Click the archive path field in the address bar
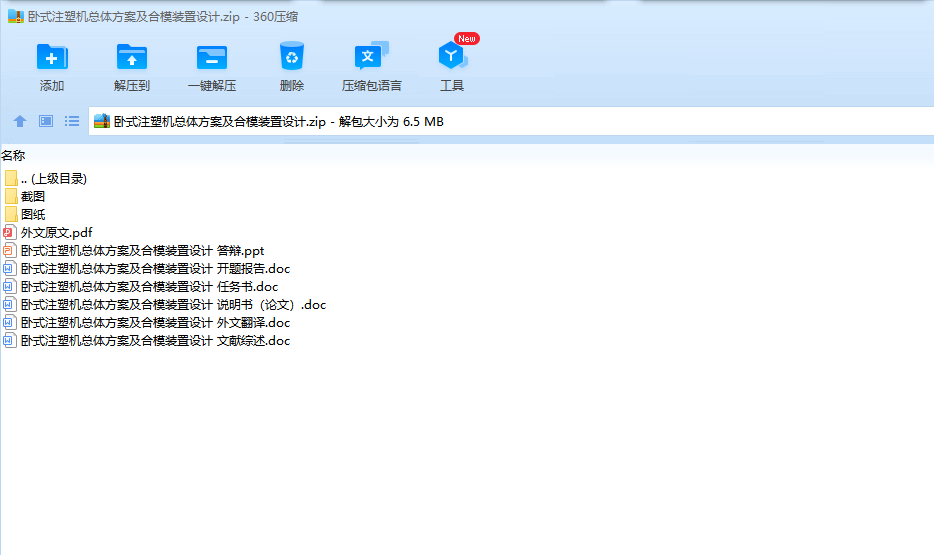This screenshot has width=934, height=555. (511, 121)
